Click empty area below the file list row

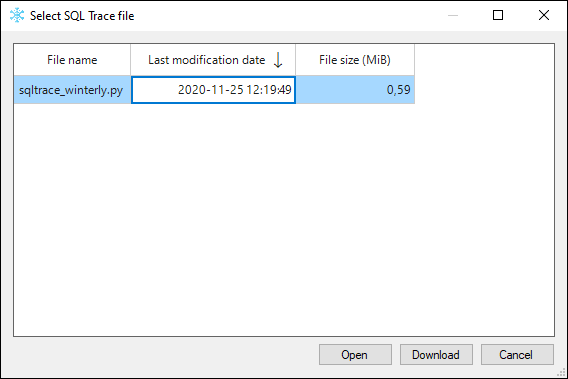pyautogui.click(x=284, y=220)
